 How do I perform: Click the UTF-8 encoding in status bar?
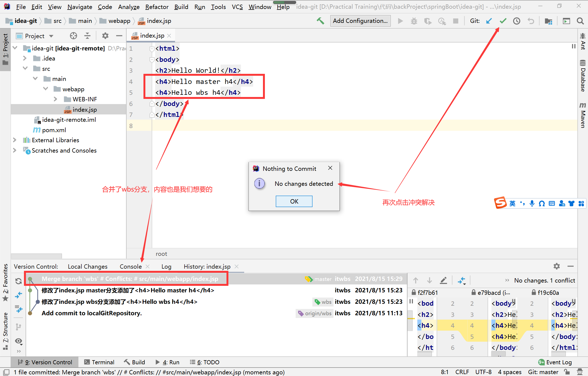(x=483, y=372)
